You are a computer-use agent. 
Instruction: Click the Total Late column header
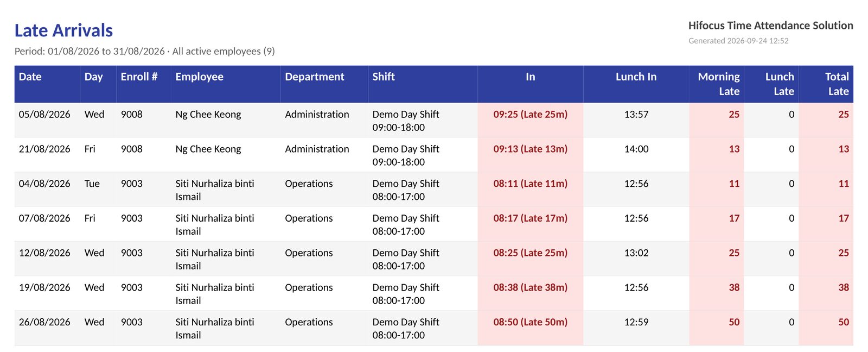[826, 84]
